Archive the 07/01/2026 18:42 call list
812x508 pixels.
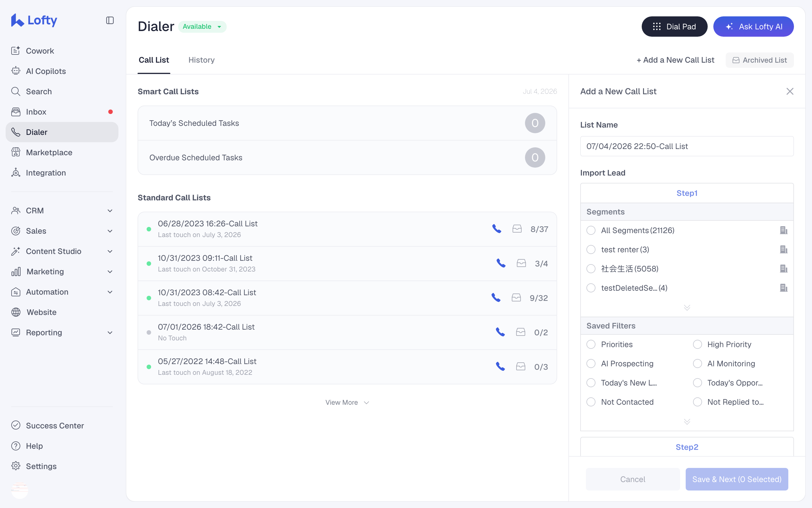[521, 332]
